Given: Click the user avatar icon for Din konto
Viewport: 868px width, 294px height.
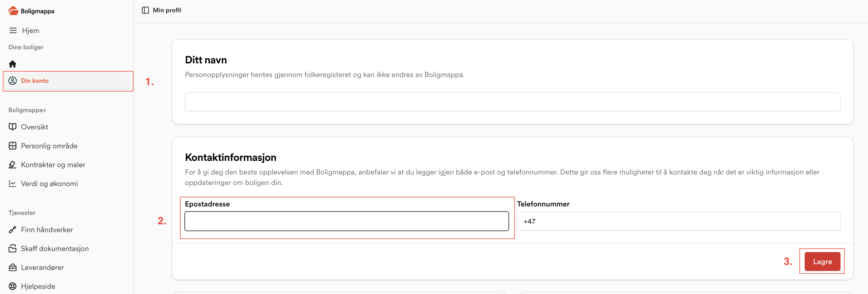Looking at the screenshot, I should coord(13,81).
